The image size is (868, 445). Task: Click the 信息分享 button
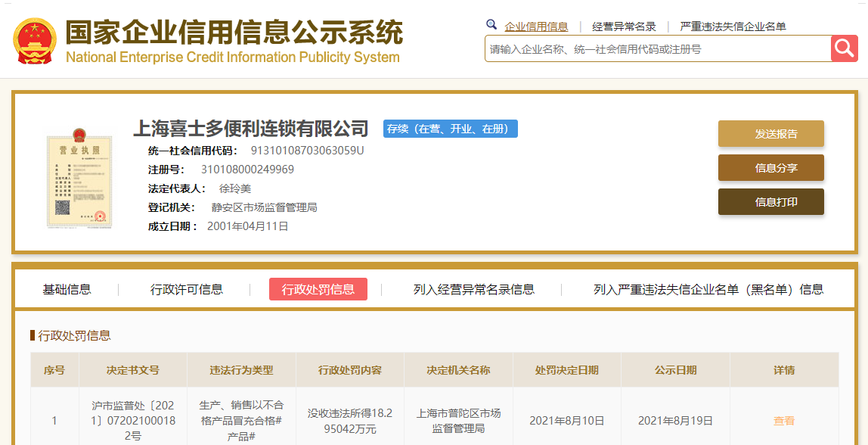pyautogui.click(x=771, y=168)
